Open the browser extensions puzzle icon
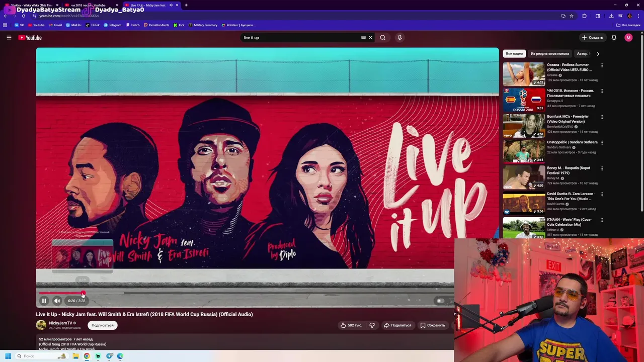Viewport: 644px width, 362px height. click(585, 16)
